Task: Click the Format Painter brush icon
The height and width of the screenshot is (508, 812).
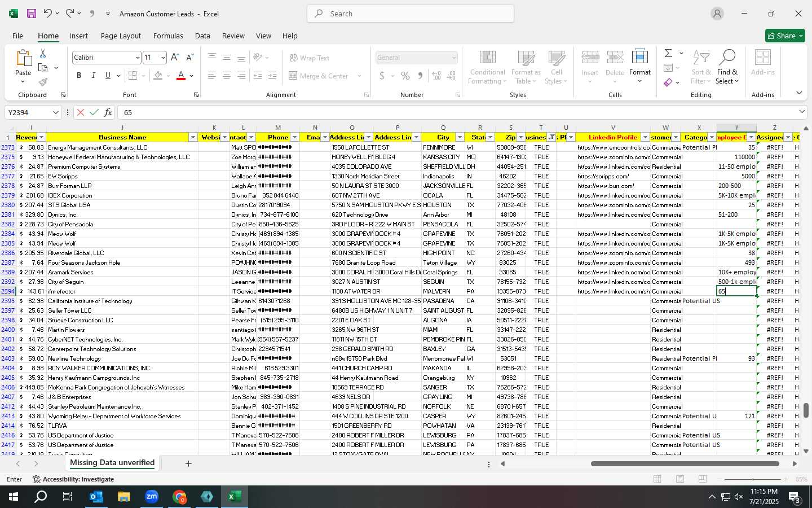Action: (43, 82)
